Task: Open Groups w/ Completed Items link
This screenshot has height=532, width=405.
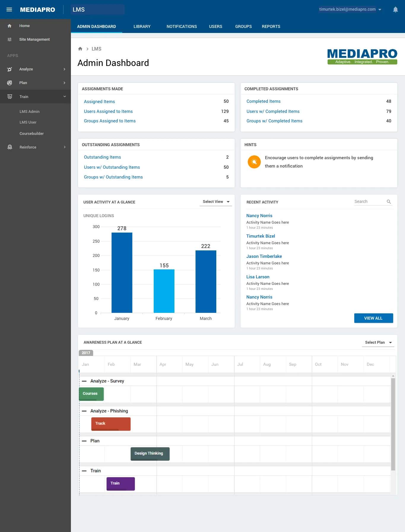Action: tap(274, 121)
